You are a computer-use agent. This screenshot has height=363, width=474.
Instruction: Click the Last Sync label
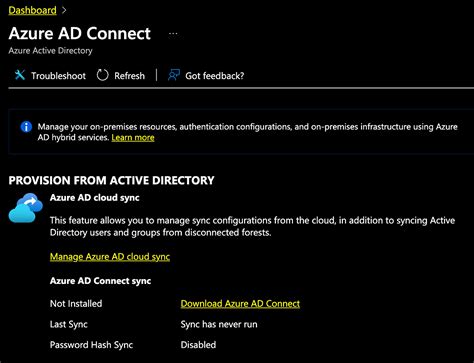(69, 324)
